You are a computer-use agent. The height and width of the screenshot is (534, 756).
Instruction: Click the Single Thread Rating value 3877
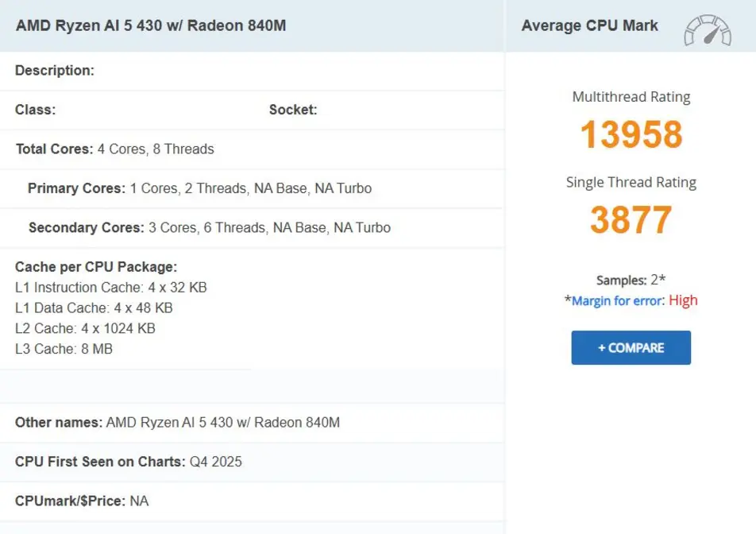[631, 220]
